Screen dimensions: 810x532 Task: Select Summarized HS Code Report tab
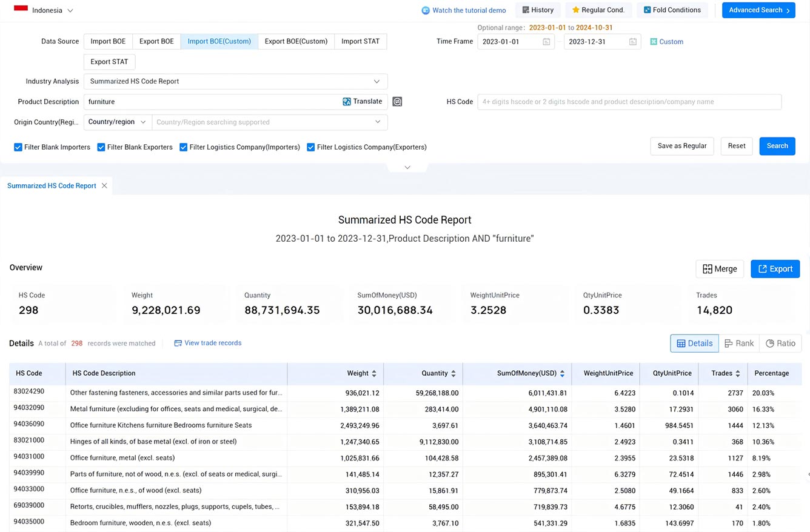tap(52, 186)
